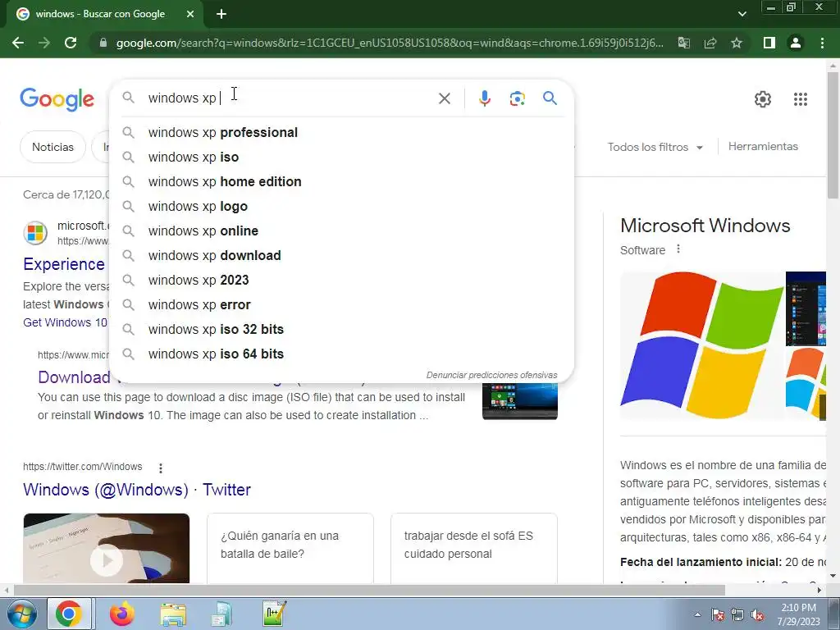Open the translate page icon

[x=684, y=43]
